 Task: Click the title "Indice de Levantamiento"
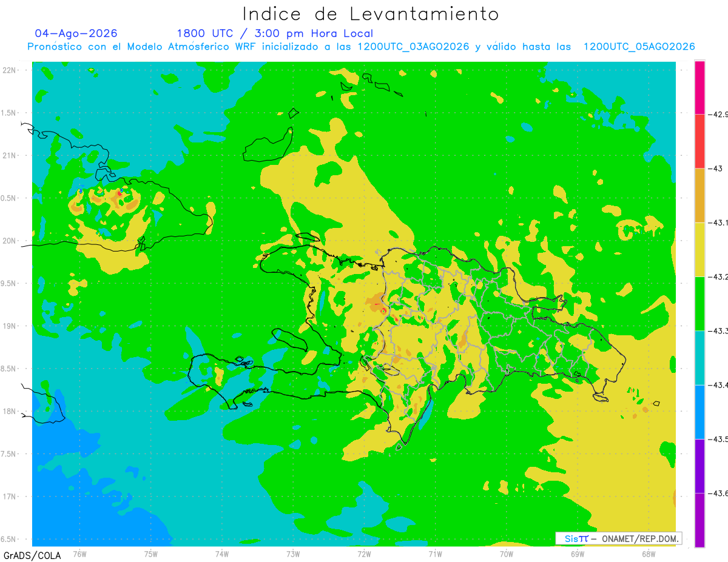371,14
